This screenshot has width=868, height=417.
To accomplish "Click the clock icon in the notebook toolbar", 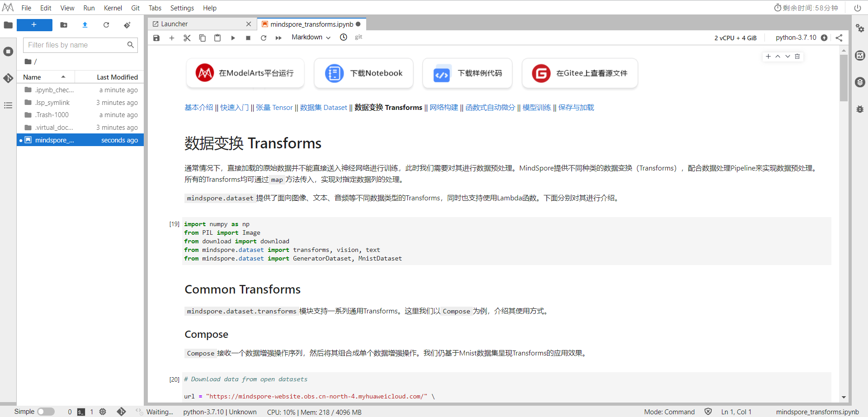I will tap(344, 37).
